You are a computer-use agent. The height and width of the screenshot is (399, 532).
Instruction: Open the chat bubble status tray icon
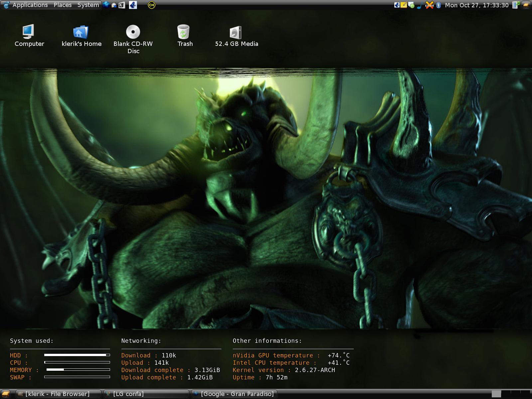pyautogui.click(x=411, y=5)
